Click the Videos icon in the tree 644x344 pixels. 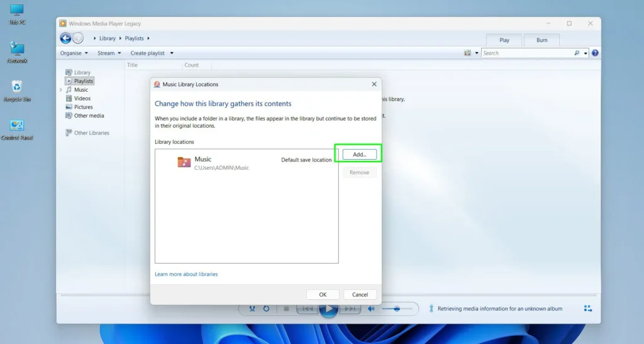pos(69,98)
